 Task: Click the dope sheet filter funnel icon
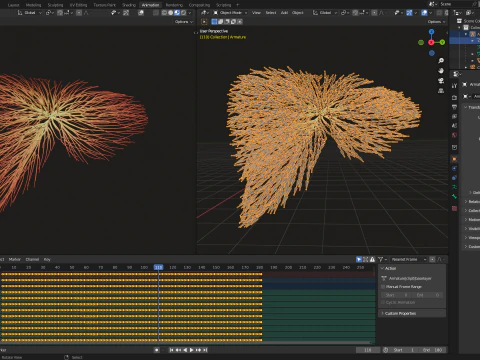(380, 259)
